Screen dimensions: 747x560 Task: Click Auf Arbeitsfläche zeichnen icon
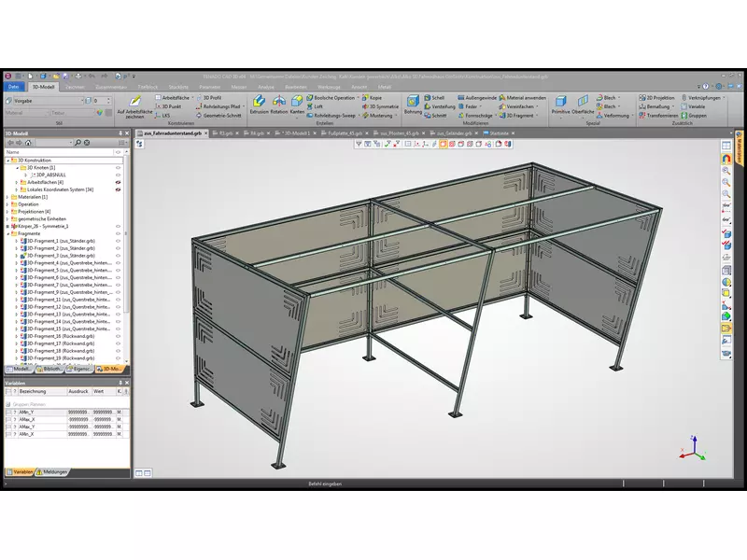[135, 105]
